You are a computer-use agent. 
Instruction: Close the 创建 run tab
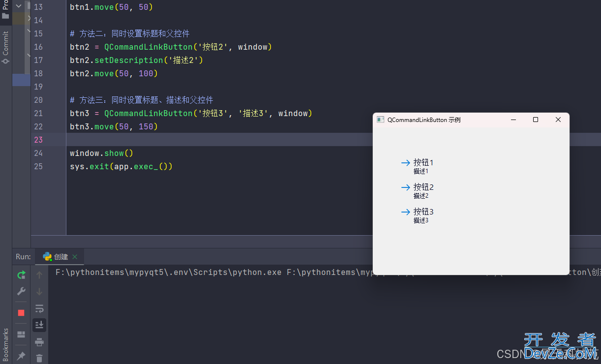tap(75, 257)
